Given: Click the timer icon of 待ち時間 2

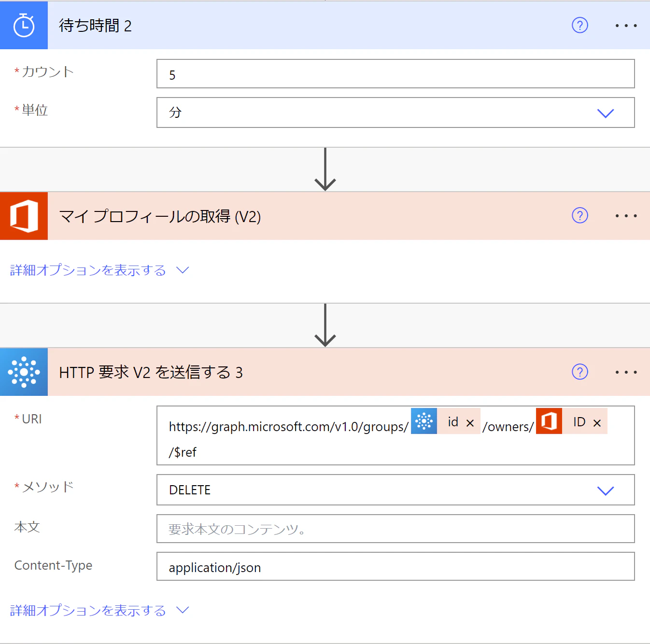Looking at the screenshot, I should [24, 25].
